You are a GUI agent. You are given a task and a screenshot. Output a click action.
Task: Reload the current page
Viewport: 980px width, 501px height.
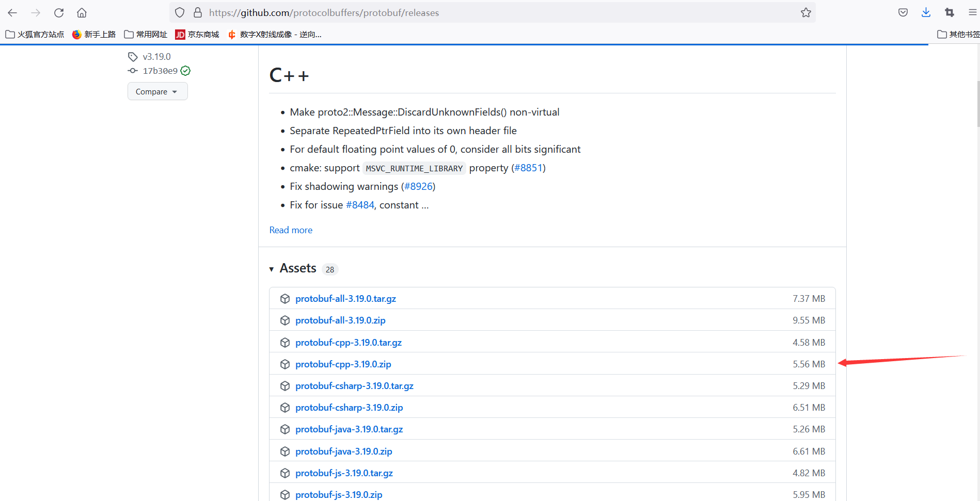58,12
